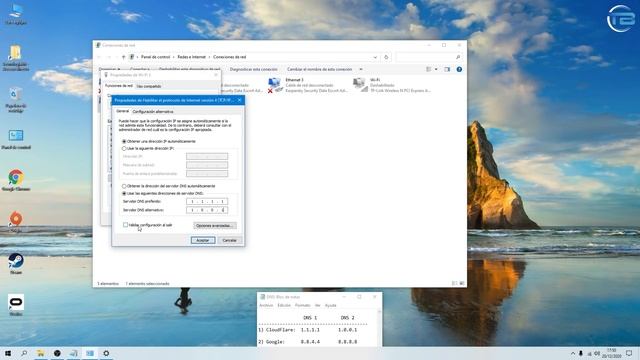Click the microphone icon in system tray
The height and width of the screenshot is (360, 640).
pyautogui.click(x=581, y=353)
